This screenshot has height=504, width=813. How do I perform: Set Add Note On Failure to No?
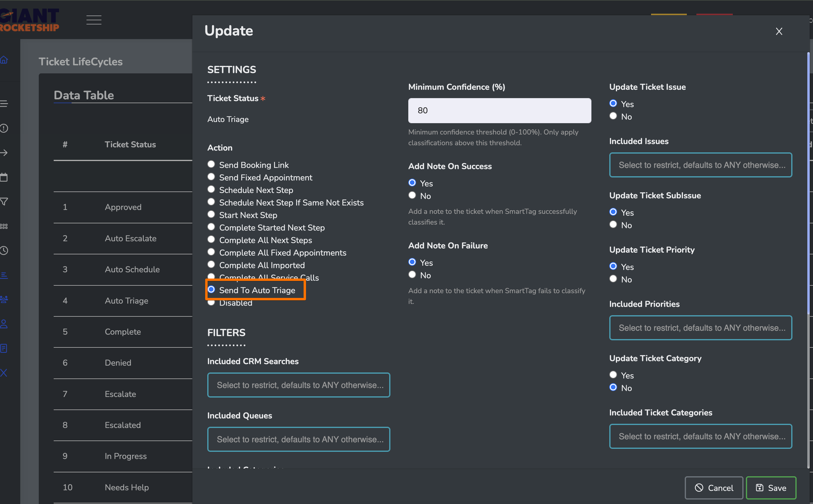pos(412,275)
